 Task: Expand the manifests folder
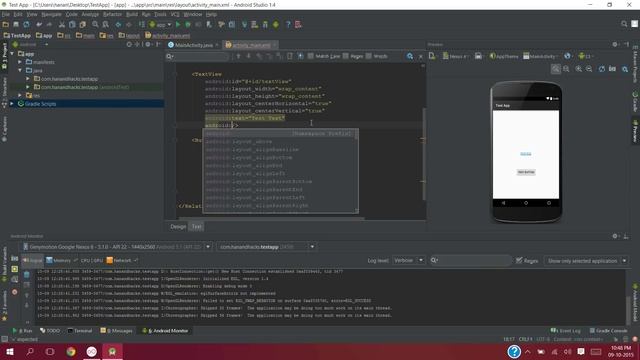tap(20, 62)
